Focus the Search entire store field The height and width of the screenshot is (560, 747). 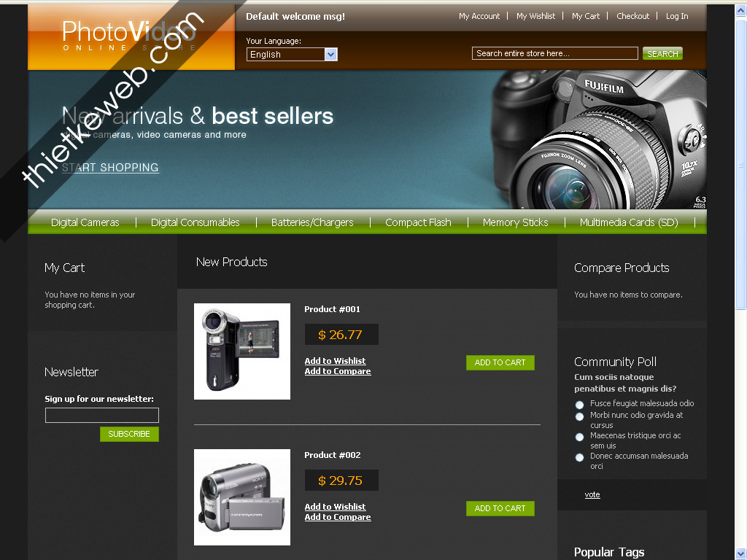click(x=555, y=53)
